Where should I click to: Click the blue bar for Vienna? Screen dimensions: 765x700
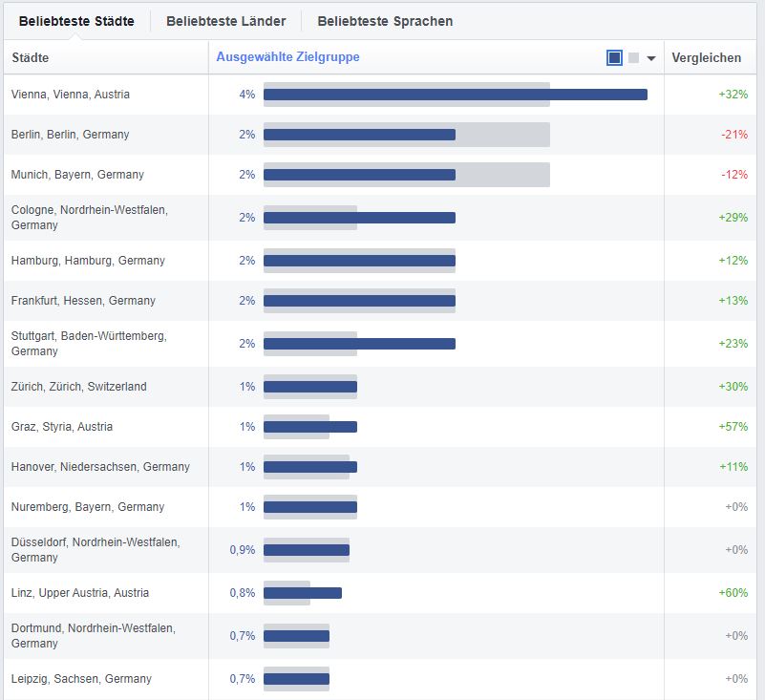coord(456,95)
